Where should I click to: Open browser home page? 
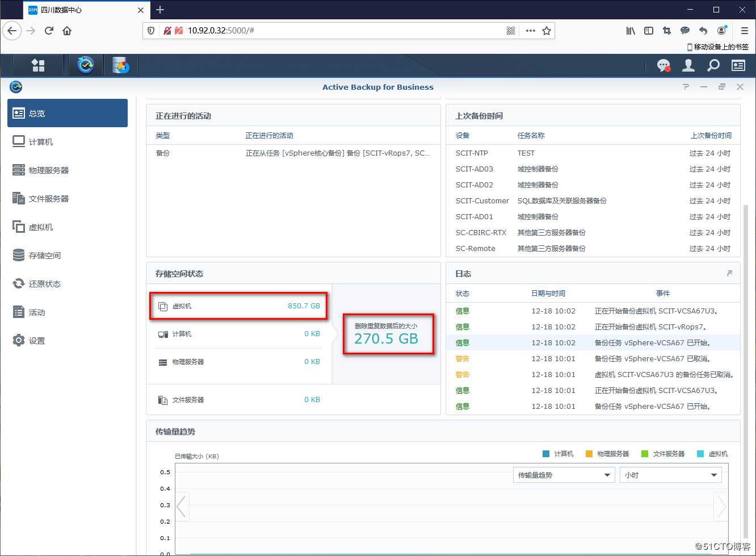click(67, 31)
